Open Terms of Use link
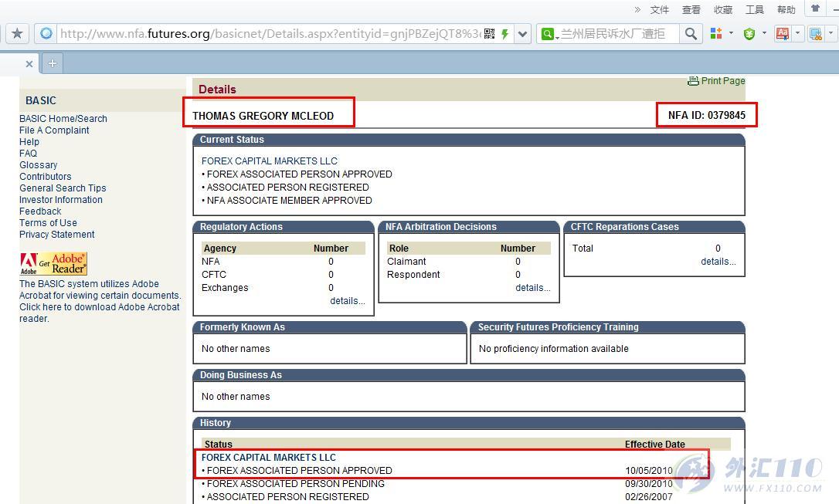 tap(48, 223)
